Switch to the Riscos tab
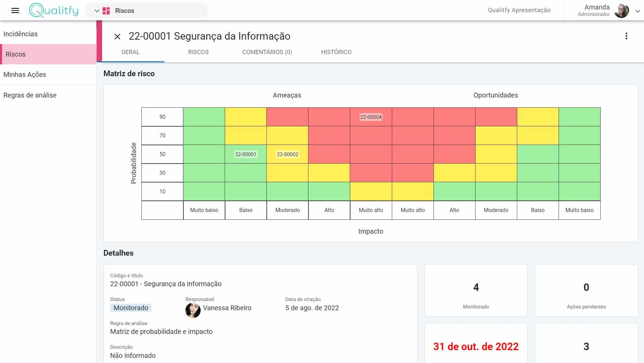This screenshot has width=644, height=363. (x=198, y=52)
